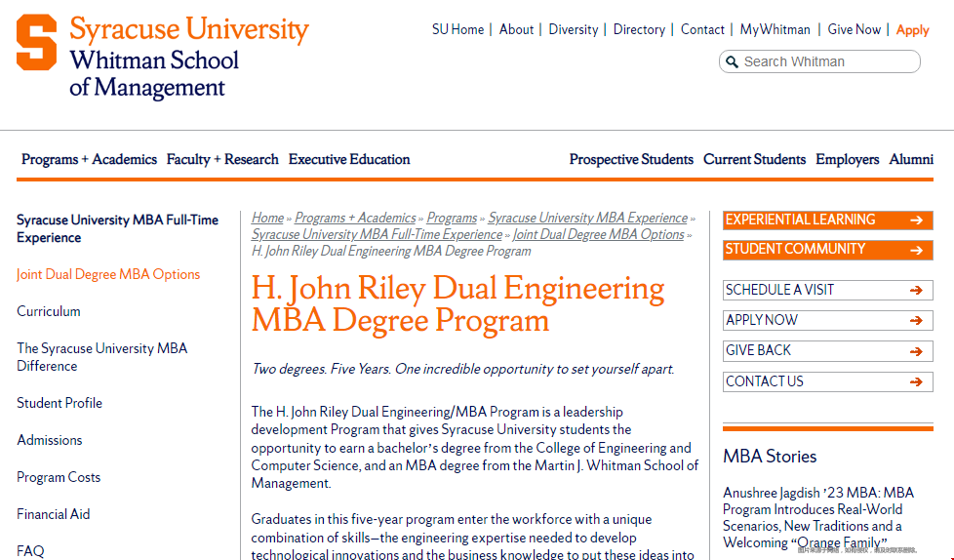Click the Whitman School of Management header text
Viewport: 954px width, 560px height.
(x=154, y=73)
